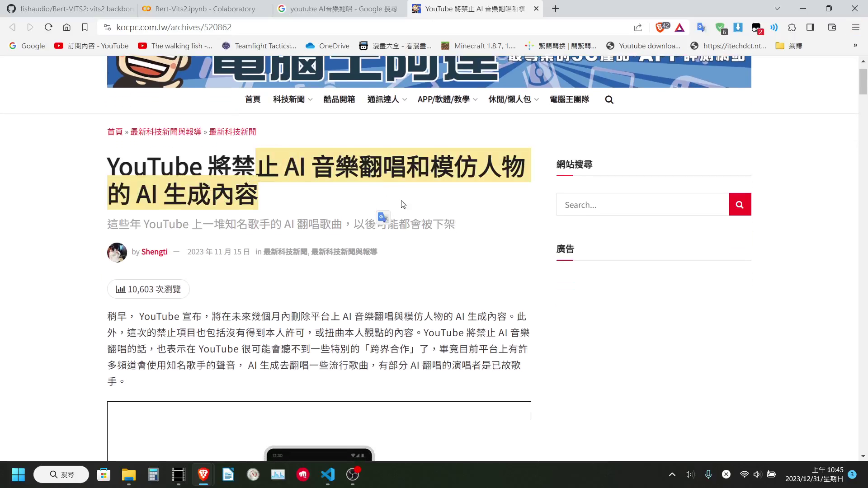
Task: Reload the current page
Action: pos(48,28)
